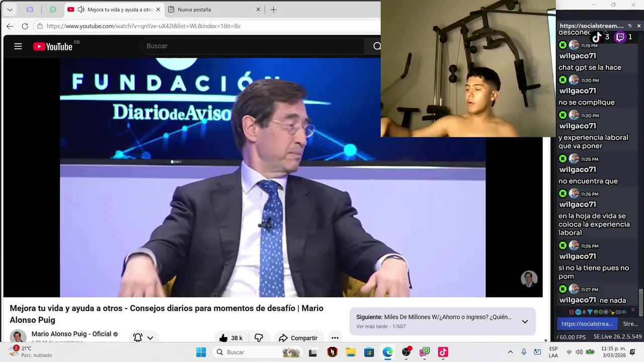The height and width of the screenshot is (362, 644).
Task: Open Mario Alonso Puig - Oficial channel
Action: [x=70, y=334]
